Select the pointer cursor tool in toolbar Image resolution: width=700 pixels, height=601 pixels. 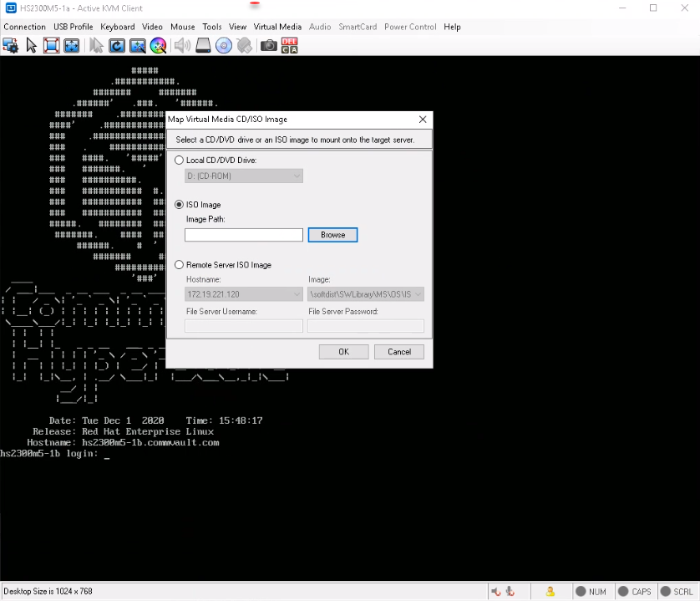(x=32, y=45)
